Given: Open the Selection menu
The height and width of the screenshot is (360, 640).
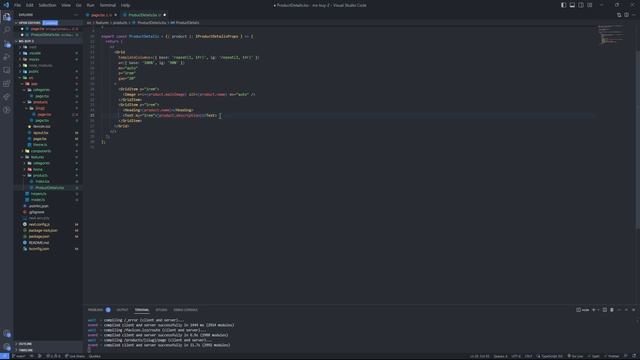Looking at the screenshot, I should click(47, 5).
